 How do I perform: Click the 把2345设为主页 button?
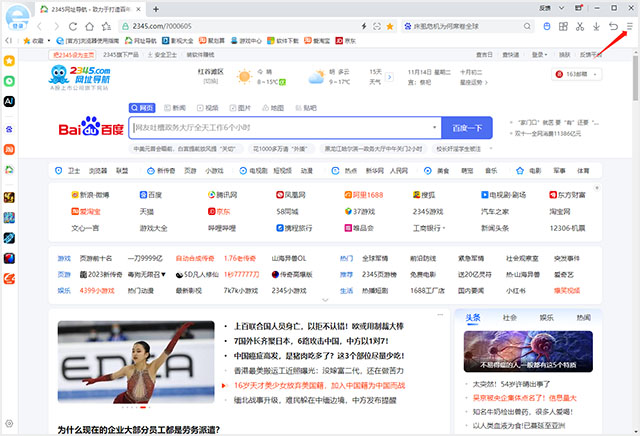72,55
